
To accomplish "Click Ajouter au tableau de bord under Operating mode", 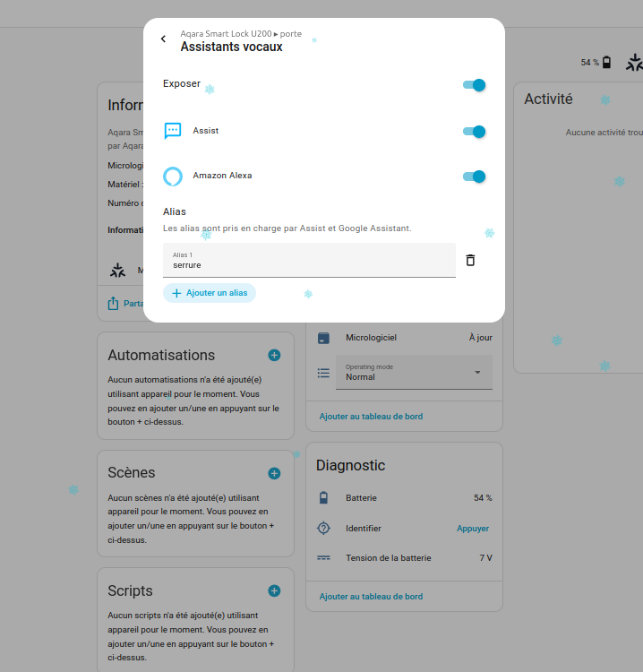I will [x=371, y=416].
